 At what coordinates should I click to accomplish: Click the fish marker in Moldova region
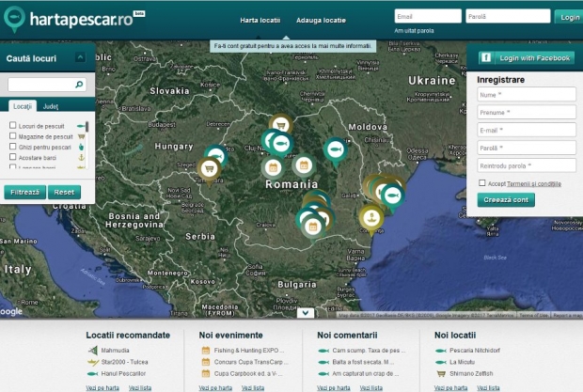[336, 150]
